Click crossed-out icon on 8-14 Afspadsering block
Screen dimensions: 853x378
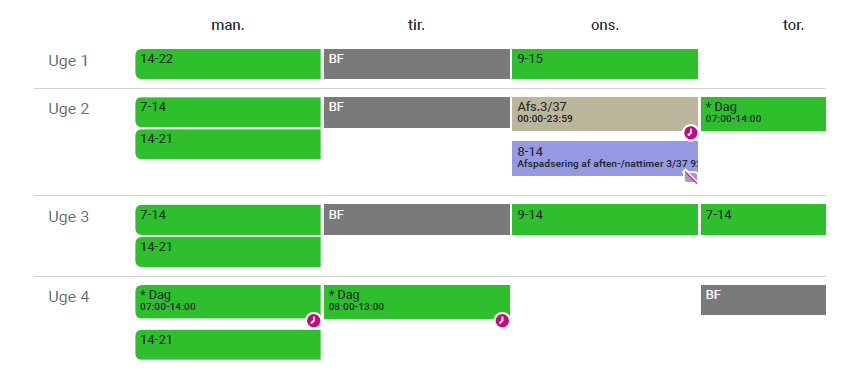(x=691, y=177)
